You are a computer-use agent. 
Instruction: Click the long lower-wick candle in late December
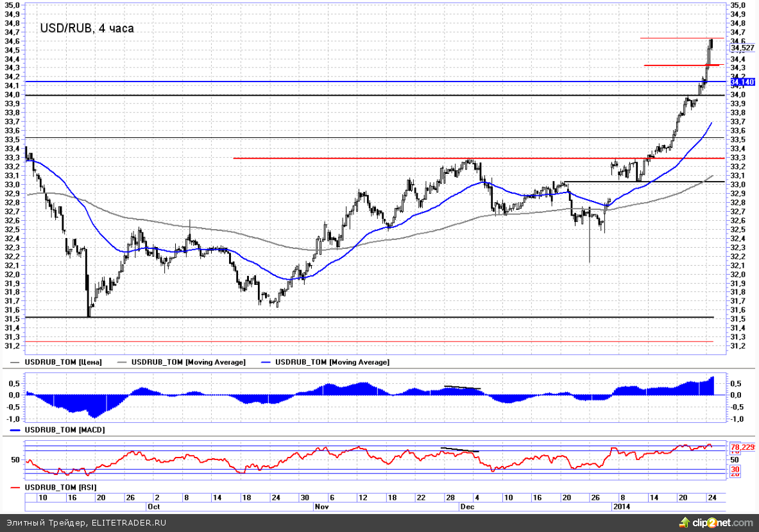[x=590, y=244]
